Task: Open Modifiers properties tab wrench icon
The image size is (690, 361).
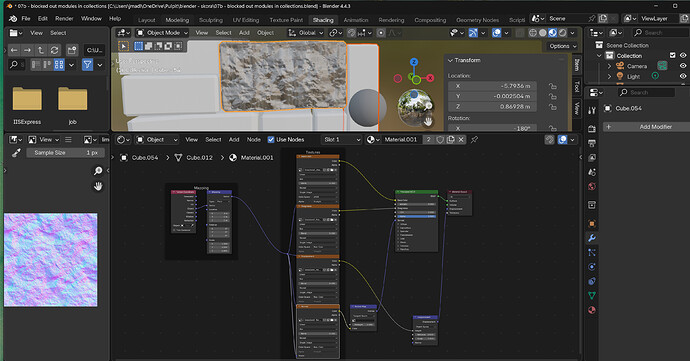Action: click(x=592, y=238)
